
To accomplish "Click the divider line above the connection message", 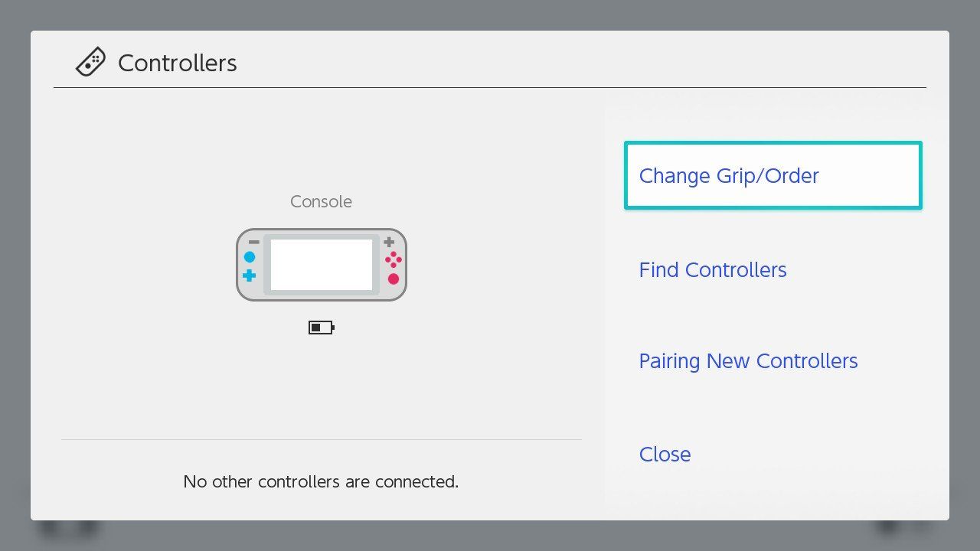I will 321,439.
